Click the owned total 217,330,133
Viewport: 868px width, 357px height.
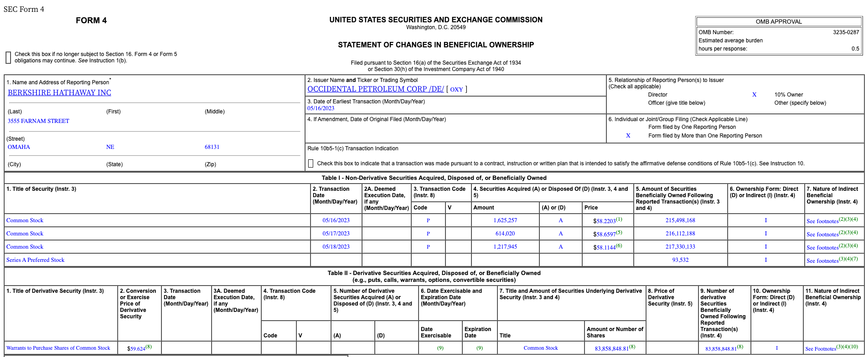pyautogui.click(x=680, y=247)
